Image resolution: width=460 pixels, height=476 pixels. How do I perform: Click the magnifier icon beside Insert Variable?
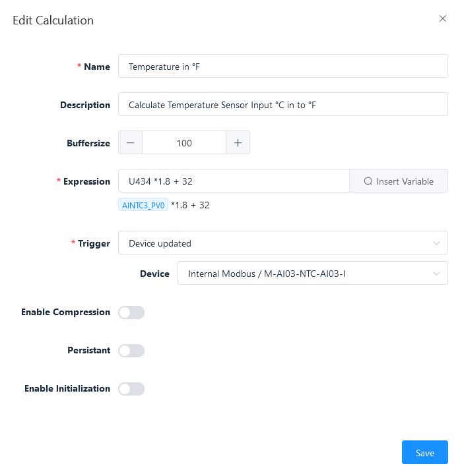click(368, 181)
